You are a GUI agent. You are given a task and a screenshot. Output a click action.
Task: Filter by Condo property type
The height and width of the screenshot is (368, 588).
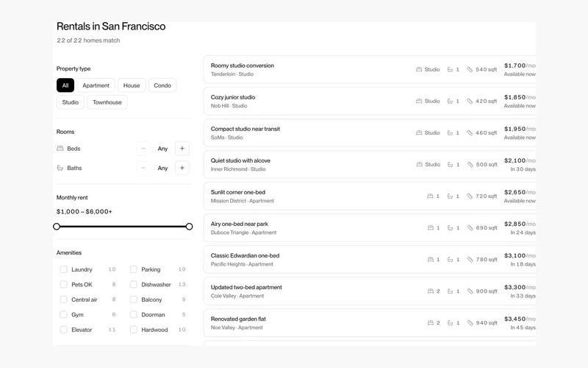[x=162, y=85]
